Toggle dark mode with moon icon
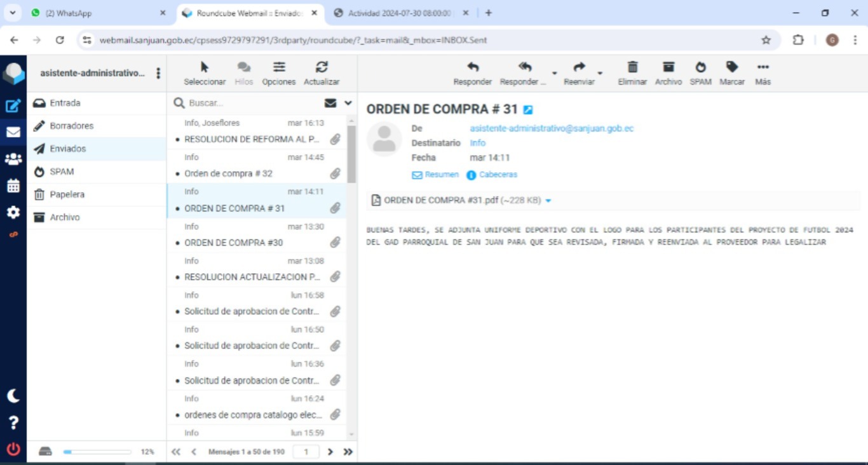868x465 pixels. pos(13,396)
